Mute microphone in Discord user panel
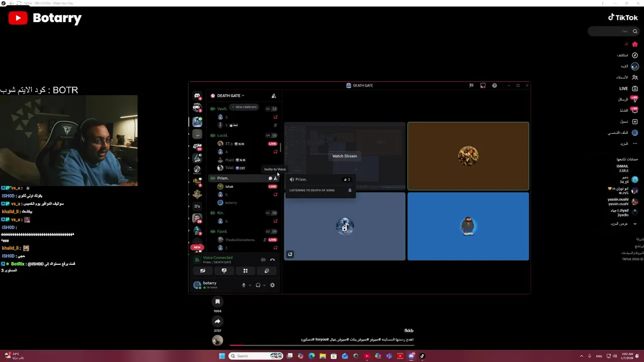Screen dimensions: 644x362 pos(244,285)
